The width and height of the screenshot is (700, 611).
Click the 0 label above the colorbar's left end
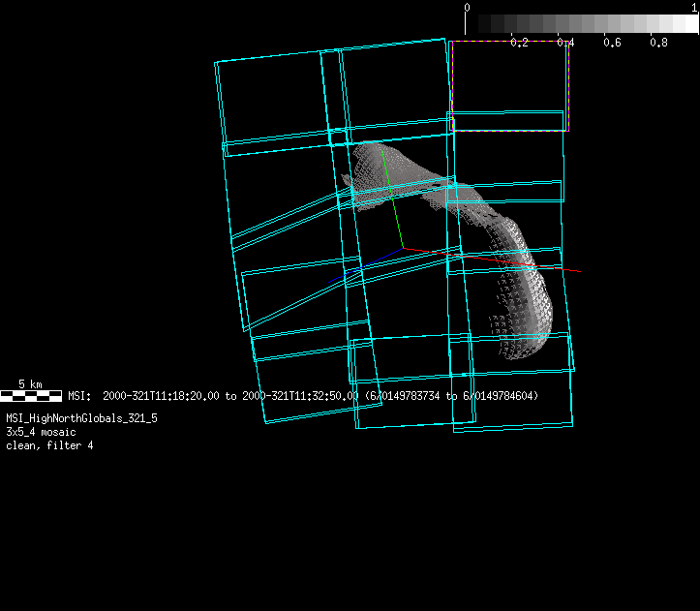tap(468, 7)
